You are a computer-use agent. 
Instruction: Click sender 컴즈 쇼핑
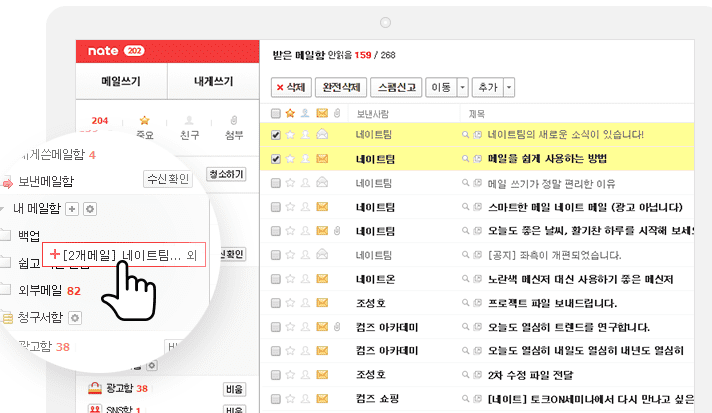point(377,399)
